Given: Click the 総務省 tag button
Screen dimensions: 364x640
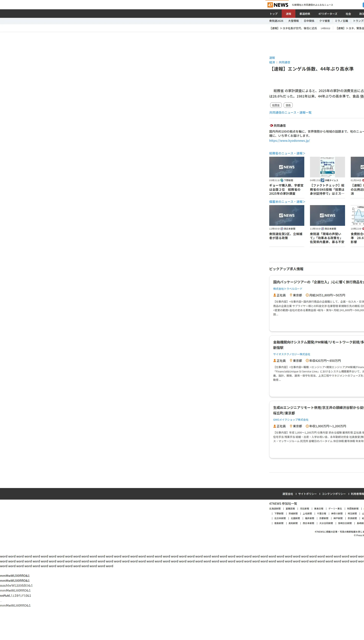Looking at the screenshot, I should (x=276, y=105).
